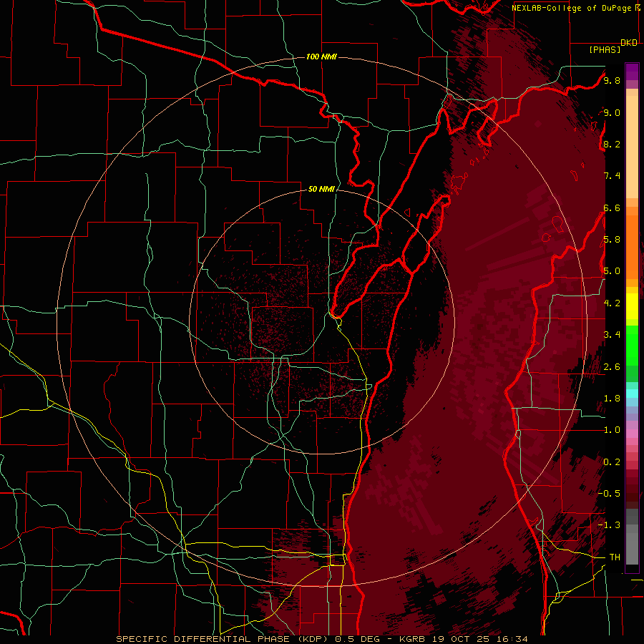Image resolution: width=644 pixels, height=644 pixels.
Task: Click the DKD units label above legend
Action: point(629,43)
